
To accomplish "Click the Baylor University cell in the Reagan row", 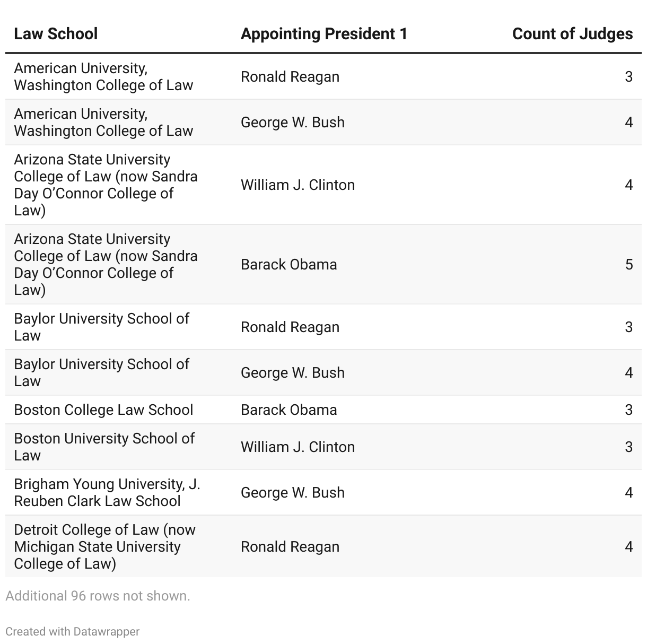I will (101, 327).
